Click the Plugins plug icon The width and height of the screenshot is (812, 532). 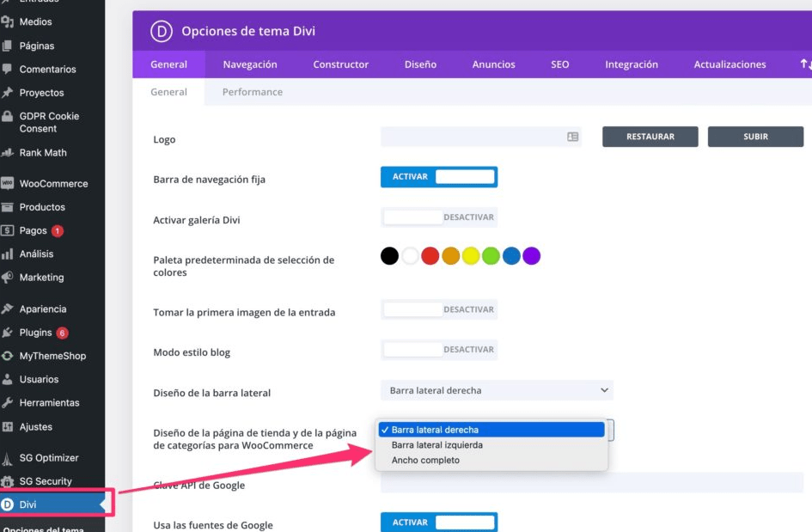coord(7,333)
